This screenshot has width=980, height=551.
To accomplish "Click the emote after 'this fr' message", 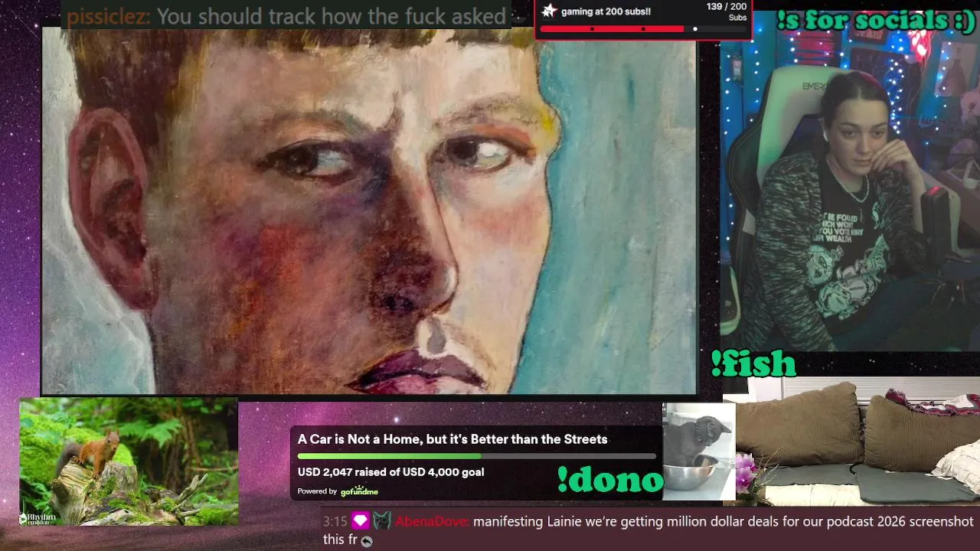I will [367, 541].
